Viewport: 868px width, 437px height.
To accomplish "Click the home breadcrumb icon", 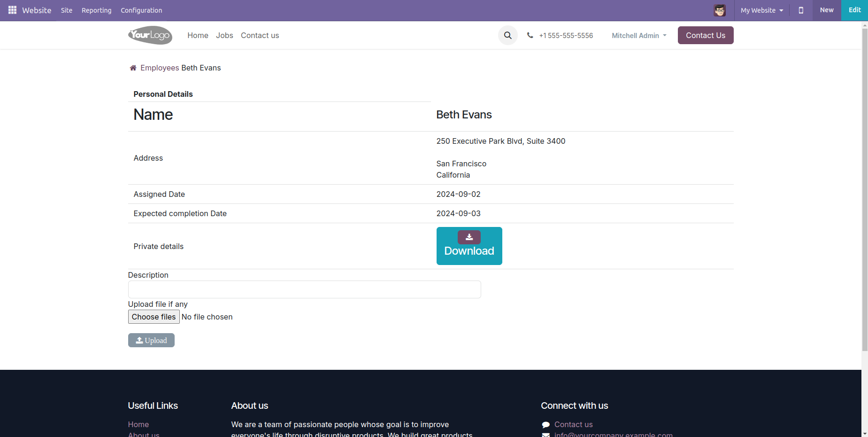I will point(133,68).
